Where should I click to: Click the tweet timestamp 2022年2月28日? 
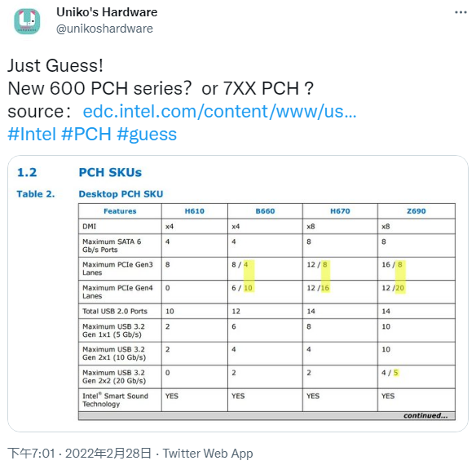point(108,453)
